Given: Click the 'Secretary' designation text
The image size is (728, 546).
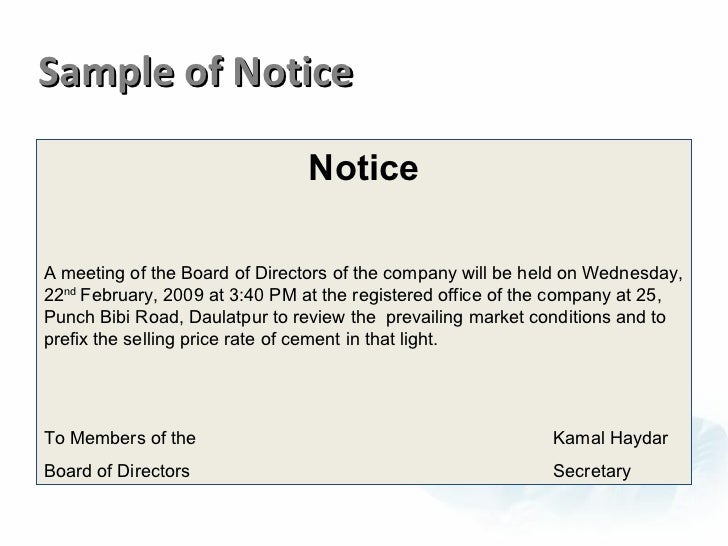Looking at the screenshot, I should (x=592, y=471).
